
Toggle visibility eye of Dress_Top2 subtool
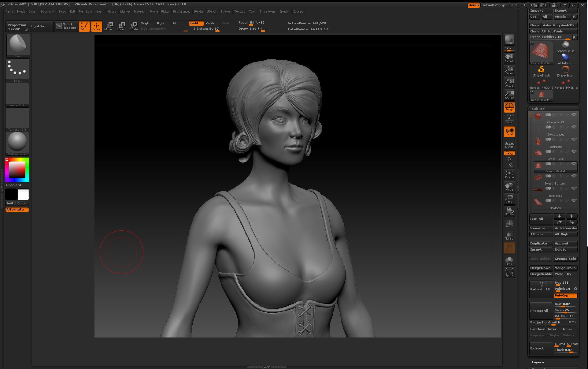coord(574,151)
